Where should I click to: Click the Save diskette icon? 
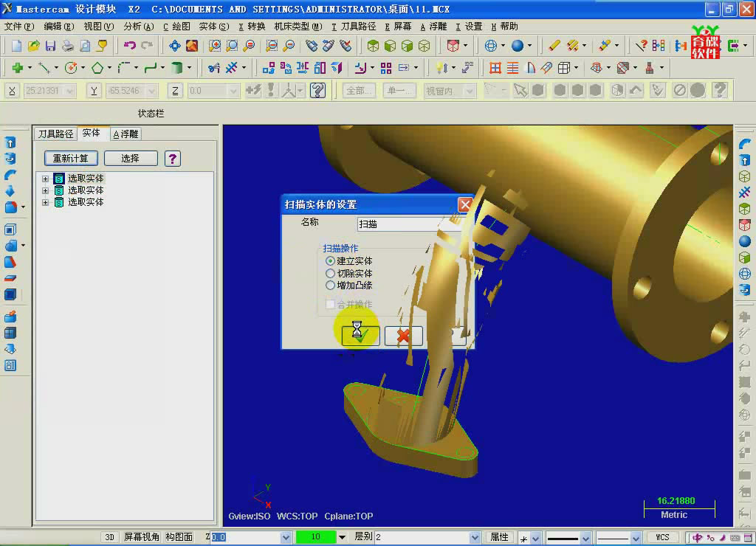click(50, 46)
